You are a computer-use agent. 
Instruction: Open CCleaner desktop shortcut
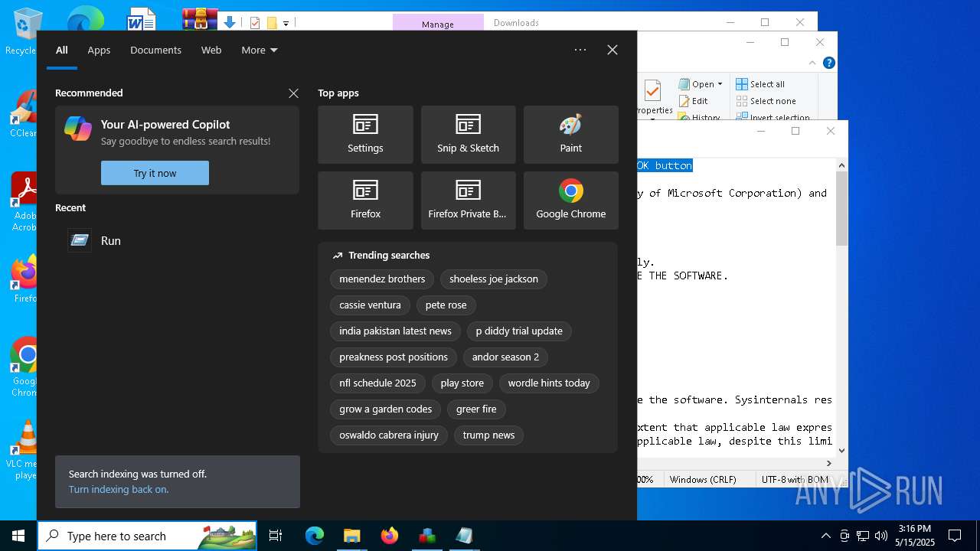[25, 115]
